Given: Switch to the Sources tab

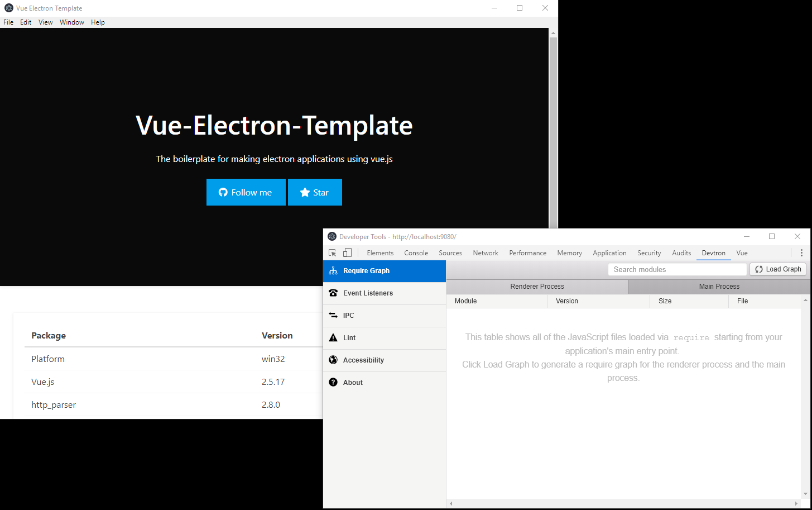Looking at the screenshot, I should coord(450,253).
